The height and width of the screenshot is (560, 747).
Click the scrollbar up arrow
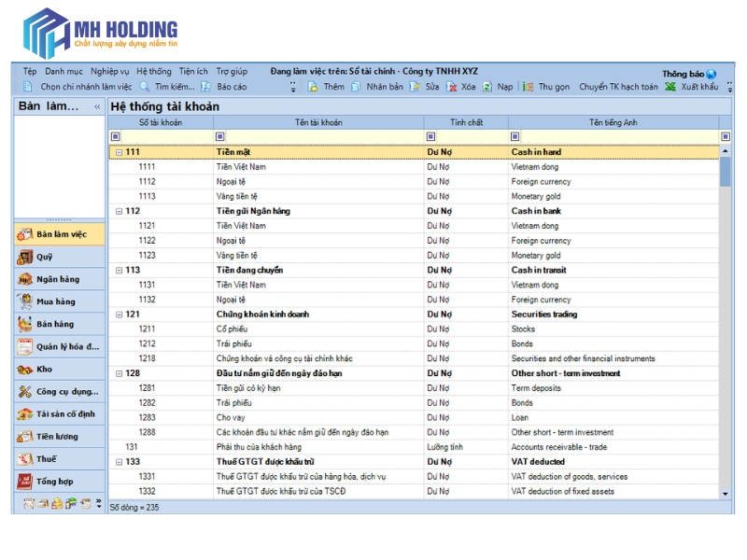pos(726,151)
